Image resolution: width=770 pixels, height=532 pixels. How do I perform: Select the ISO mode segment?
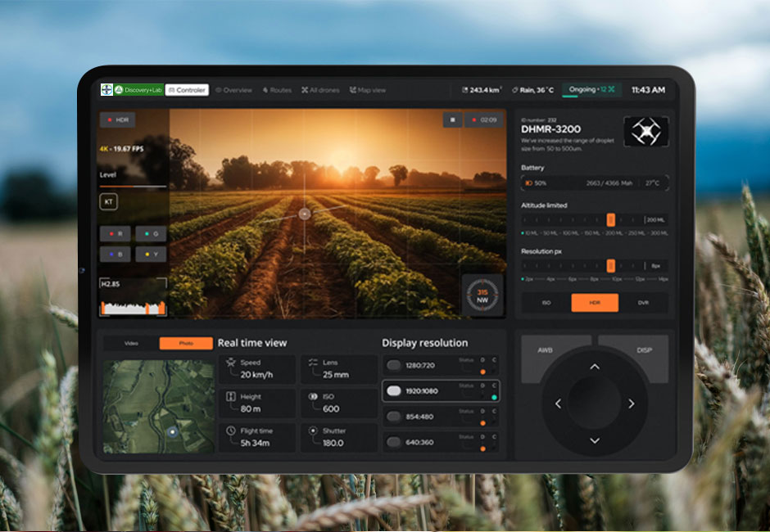click(546, 303)
